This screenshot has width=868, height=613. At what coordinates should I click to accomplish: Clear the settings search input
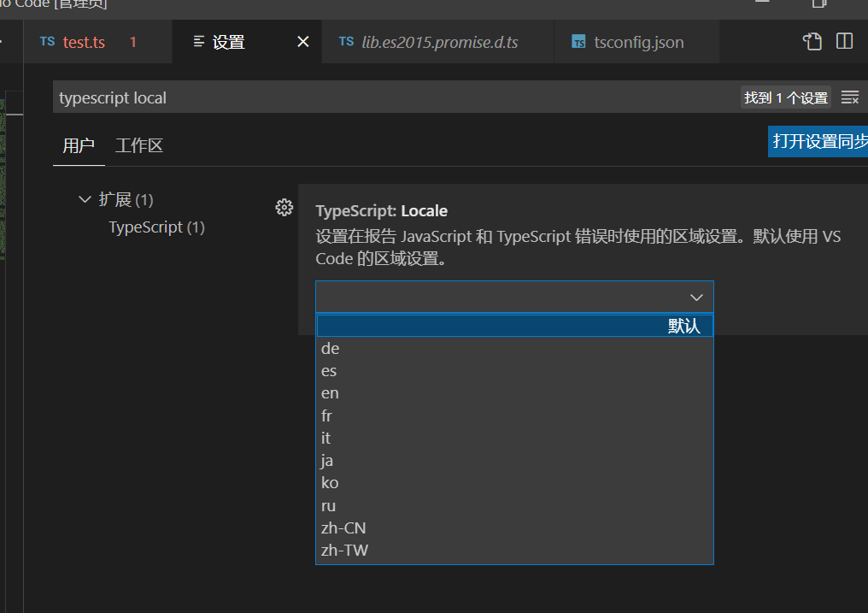(x=850, y=97)
